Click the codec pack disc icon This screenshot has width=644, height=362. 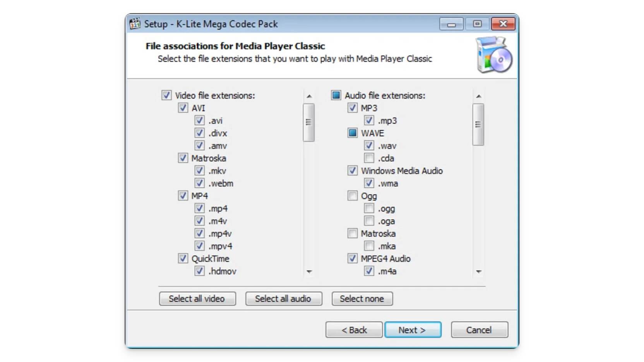click(x=494, y=55)
